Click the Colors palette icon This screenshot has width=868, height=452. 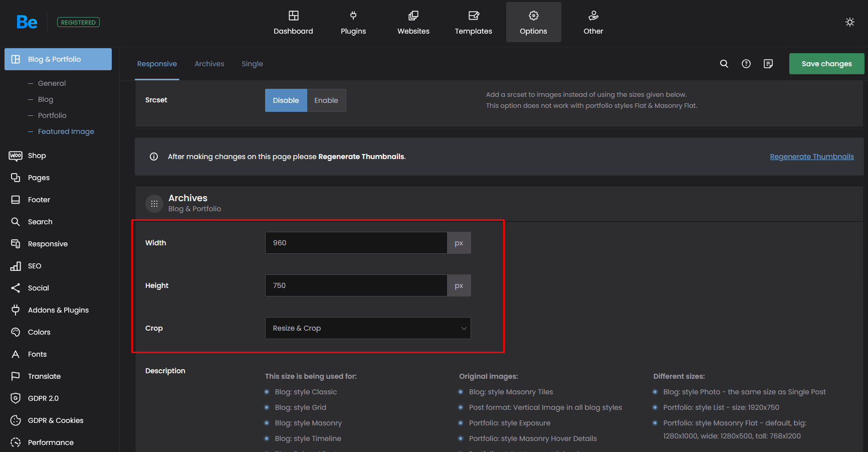tap(16, 332)
